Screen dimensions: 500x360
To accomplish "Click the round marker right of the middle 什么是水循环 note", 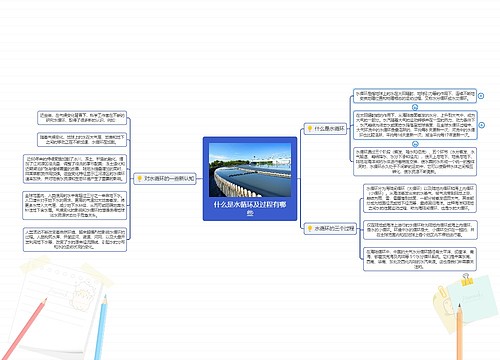I will [481, 125].
